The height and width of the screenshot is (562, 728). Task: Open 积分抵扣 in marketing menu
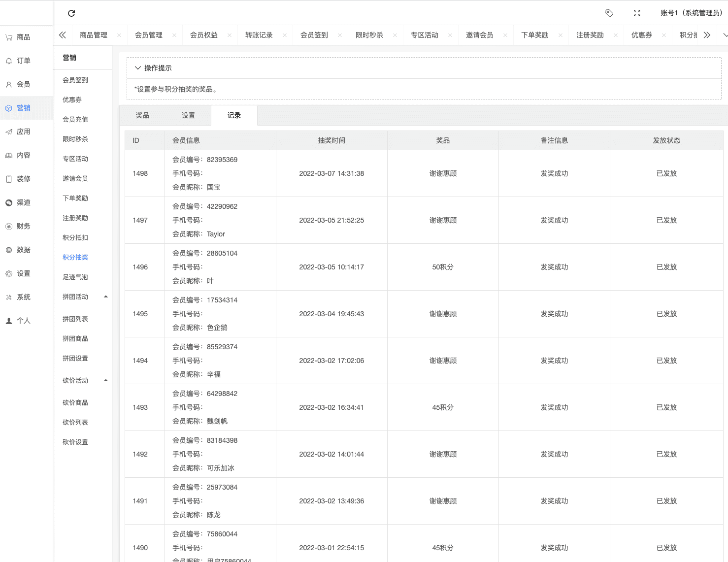(x=75, y=237)
